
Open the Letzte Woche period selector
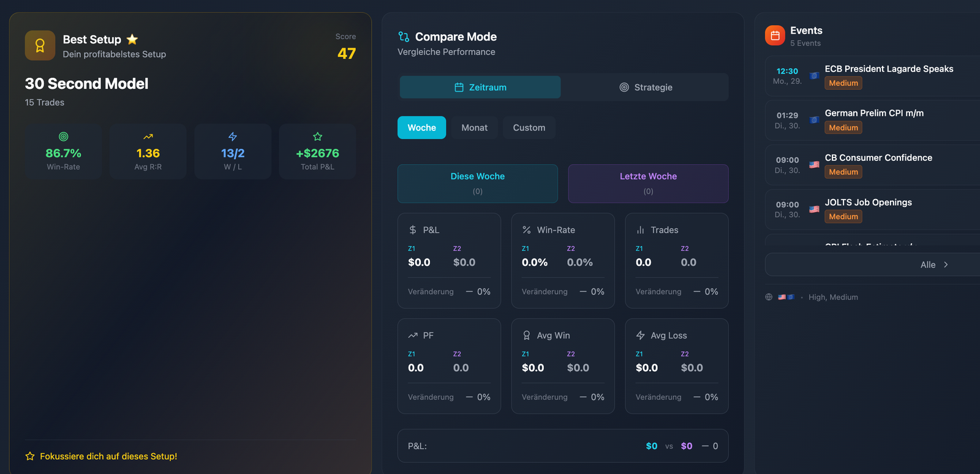tap(648, 184)
